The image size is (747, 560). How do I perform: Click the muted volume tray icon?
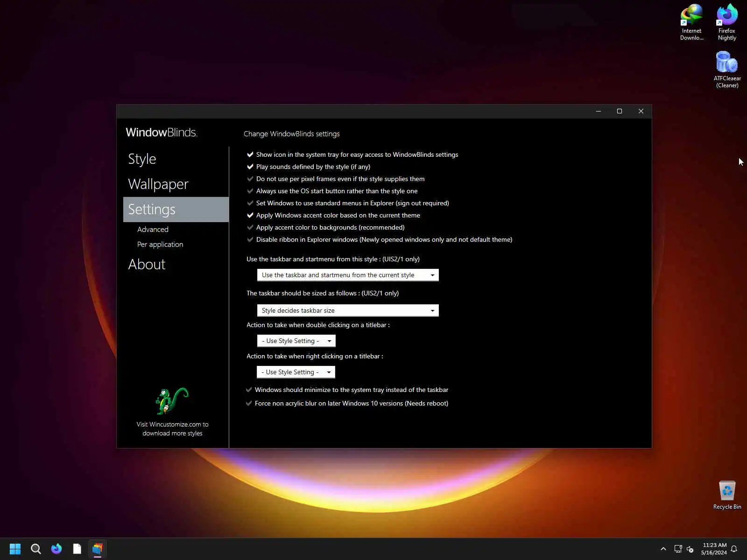click(690, 549)
